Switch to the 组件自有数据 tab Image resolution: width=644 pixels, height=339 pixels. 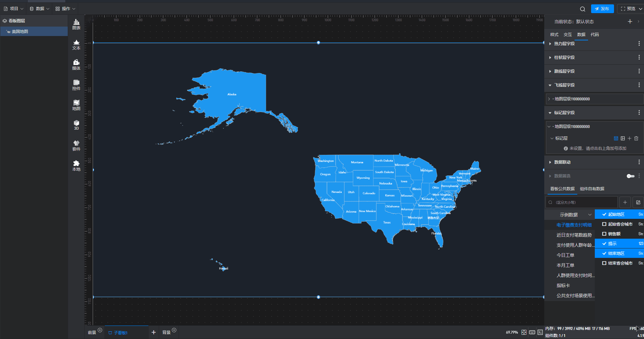[592, 189]
